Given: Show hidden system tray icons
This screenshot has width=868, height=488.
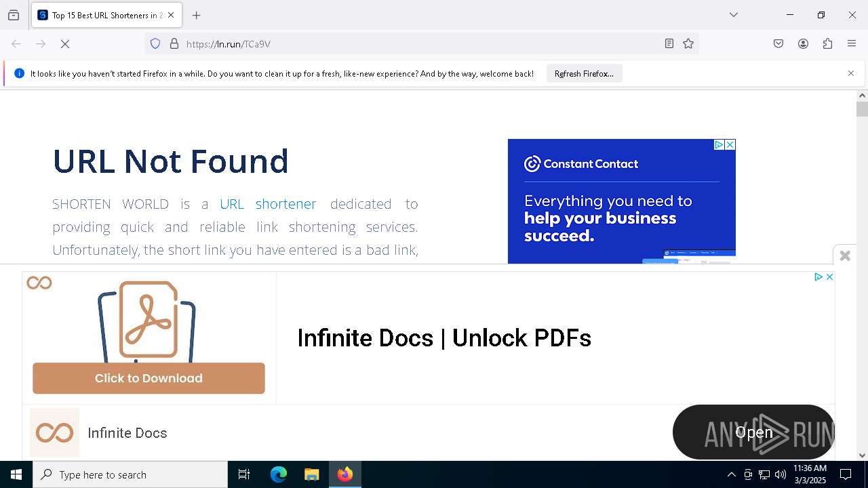Looking at the screenshot, I should 731,474.
